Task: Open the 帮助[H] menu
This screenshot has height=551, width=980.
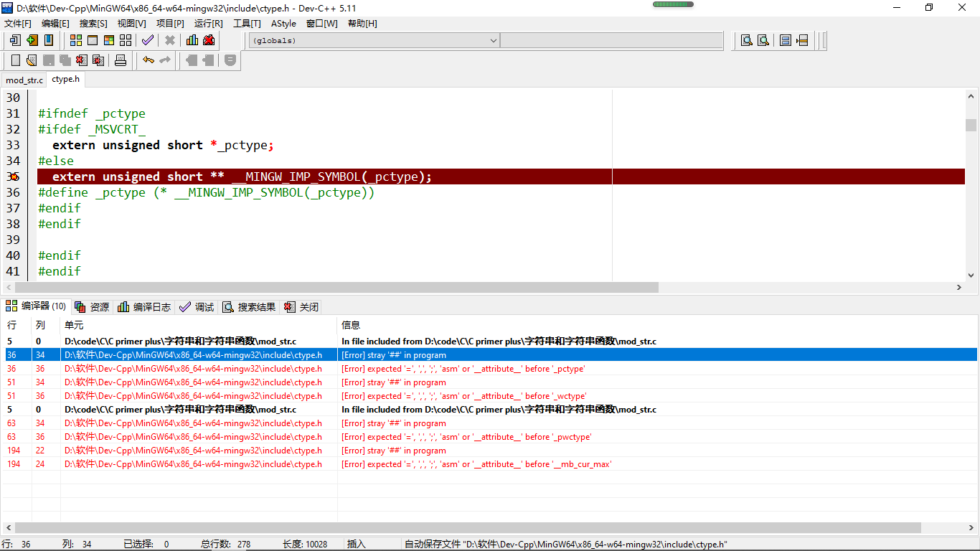Action: pos(362,24)
